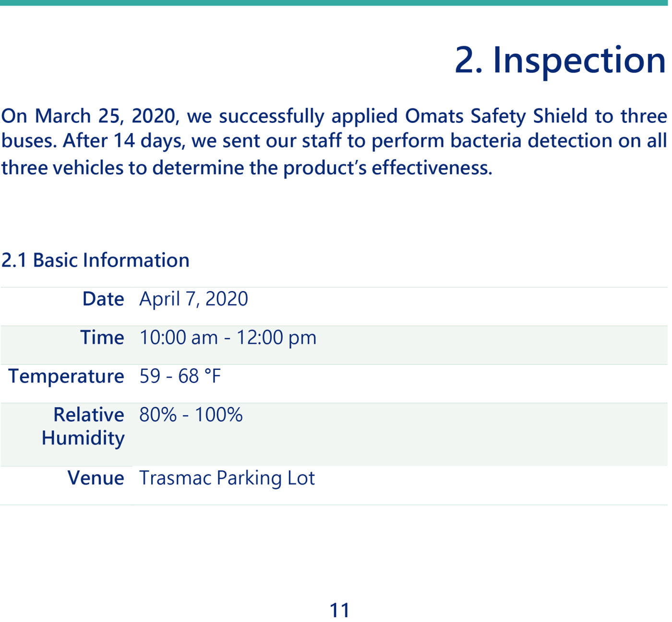Click the teal header bar at the top
672x622 pixels.
(x=336, y=3)
